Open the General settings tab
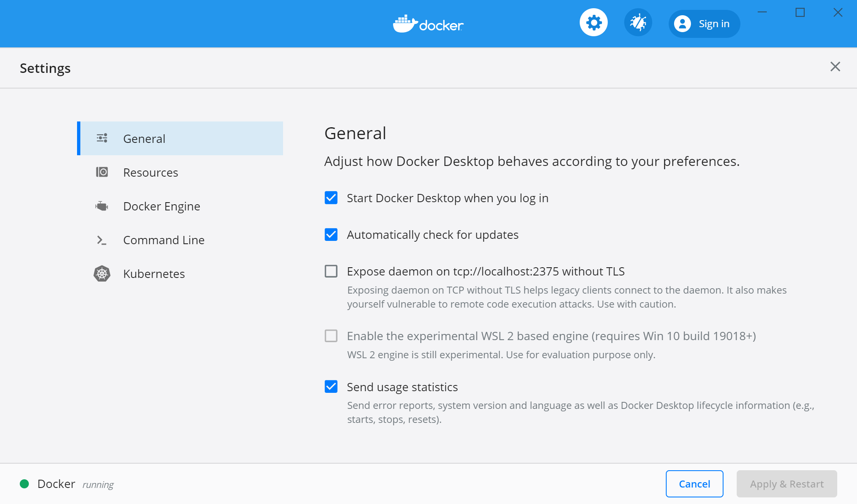 [x=180, y=138]
